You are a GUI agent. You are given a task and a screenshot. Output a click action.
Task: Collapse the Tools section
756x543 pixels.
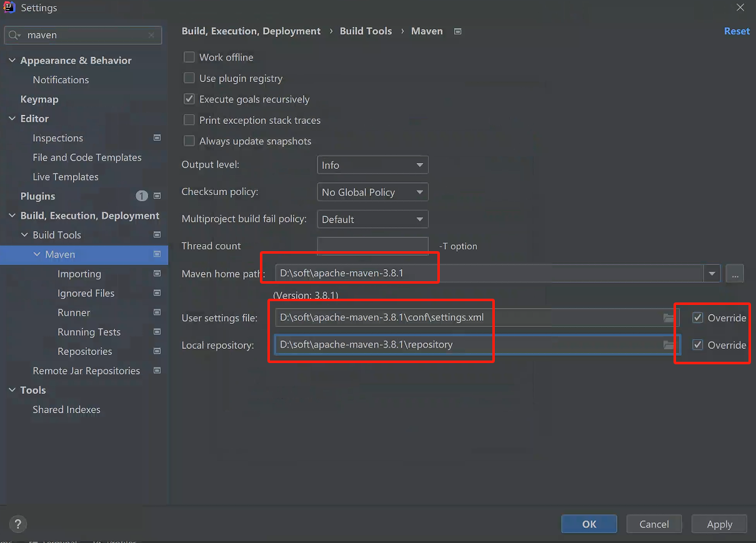(12, 390)
